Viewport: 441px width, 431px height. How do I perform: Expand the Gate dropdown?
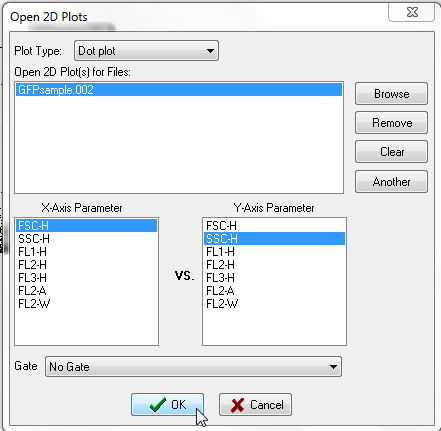193,367
